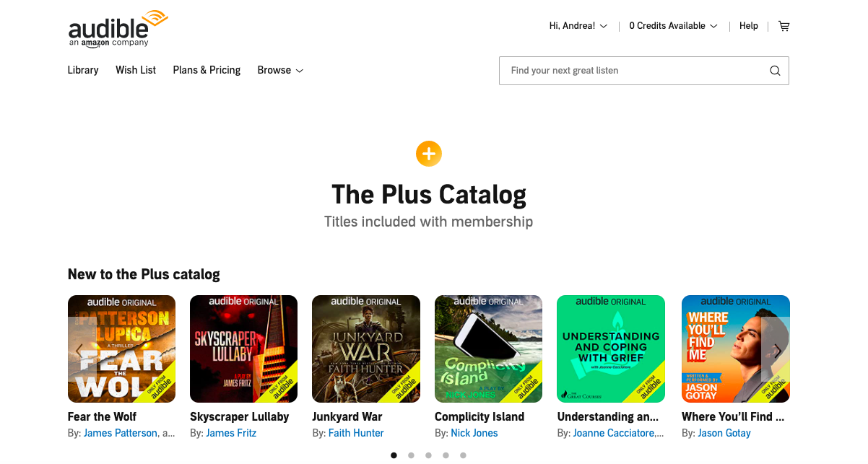Click the magnifying glass search icon

click(x=775, y=71)
